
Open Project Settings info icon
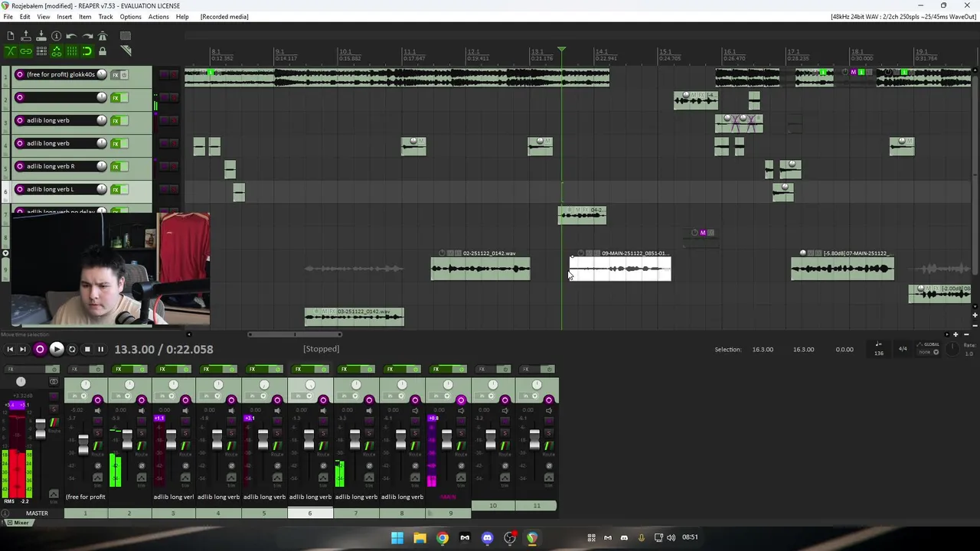pos(56,36)
